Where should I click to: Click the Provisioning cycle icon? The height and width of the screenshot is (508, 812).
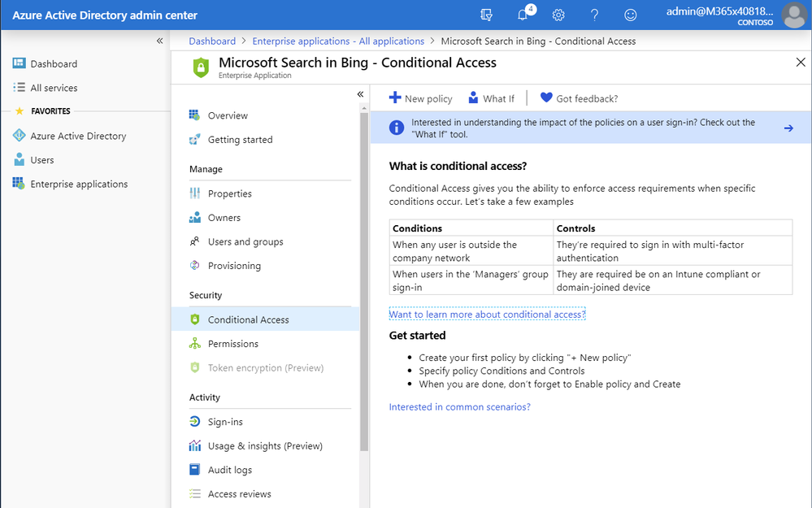(195, 265)
